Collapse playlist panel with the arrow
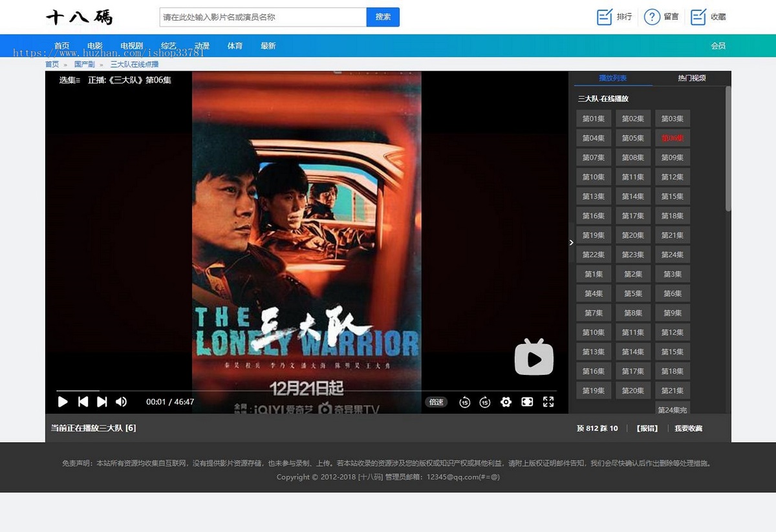776x532 pixels. 571,242
